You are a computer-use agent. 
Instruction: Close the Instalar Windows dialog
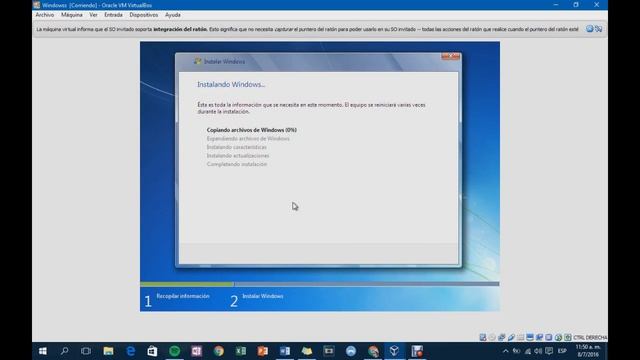tap(451, 57)
